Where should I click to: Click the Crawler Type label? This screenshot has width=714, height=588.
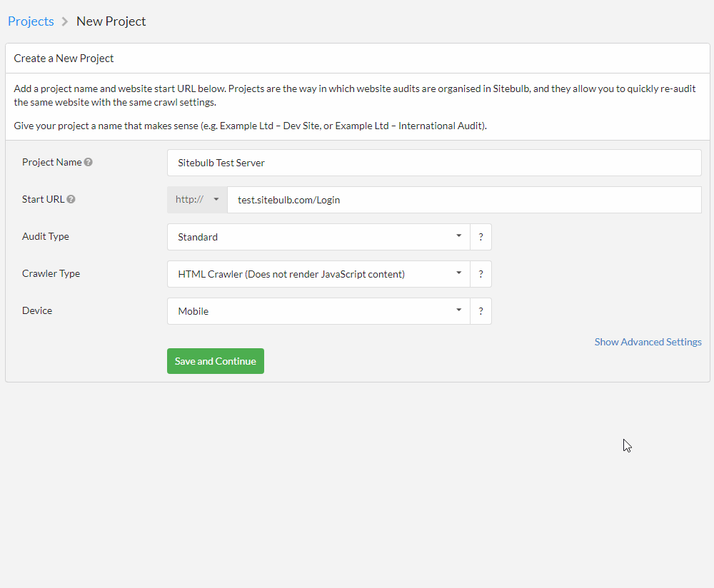coord(51,273)
